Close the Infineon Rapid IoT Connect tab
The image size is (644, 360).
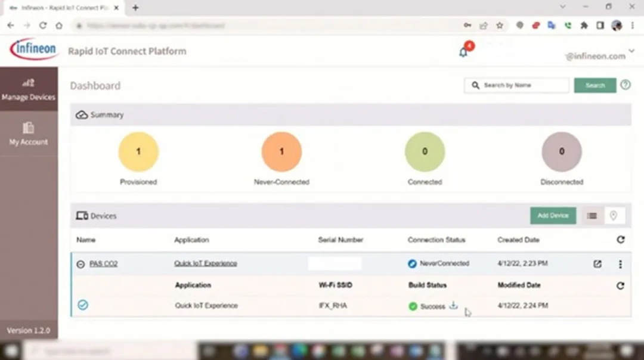116,7
